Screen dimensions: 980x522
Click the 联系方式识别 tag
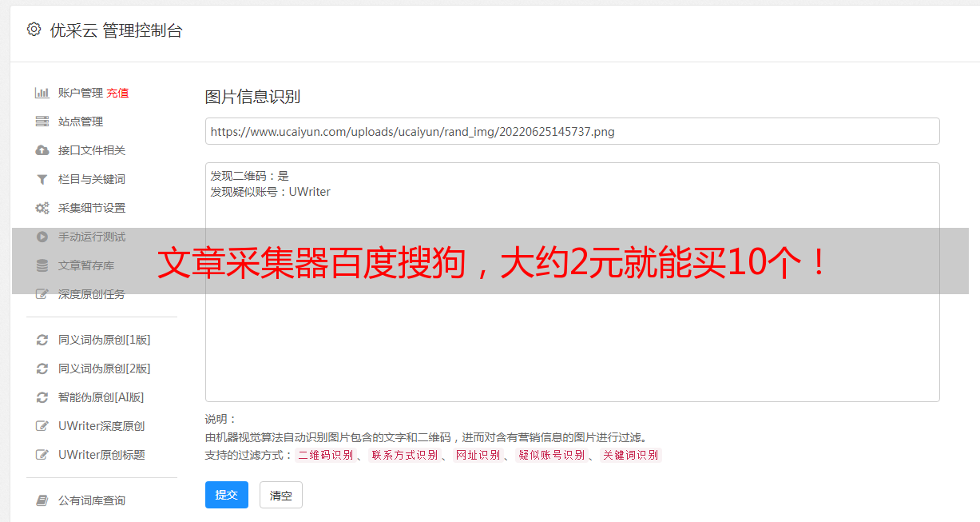[x=404, y=455]
